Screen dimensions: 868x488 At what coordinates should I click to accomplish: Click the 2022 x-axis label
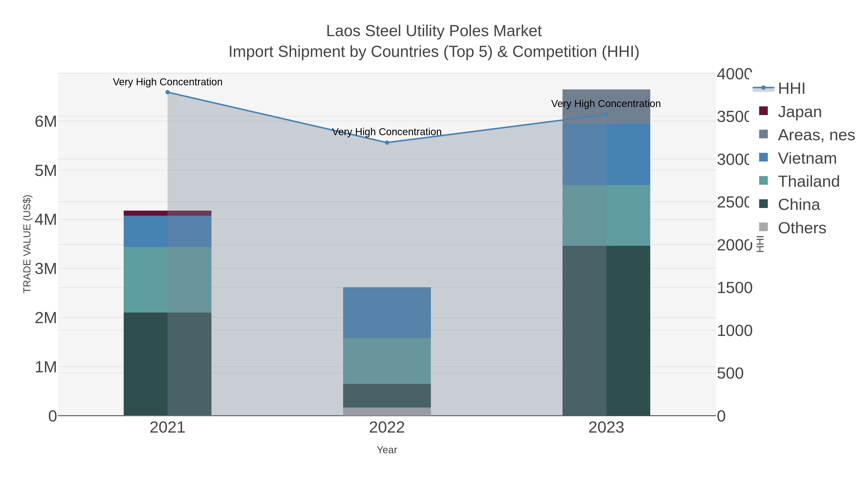[387, 428]
